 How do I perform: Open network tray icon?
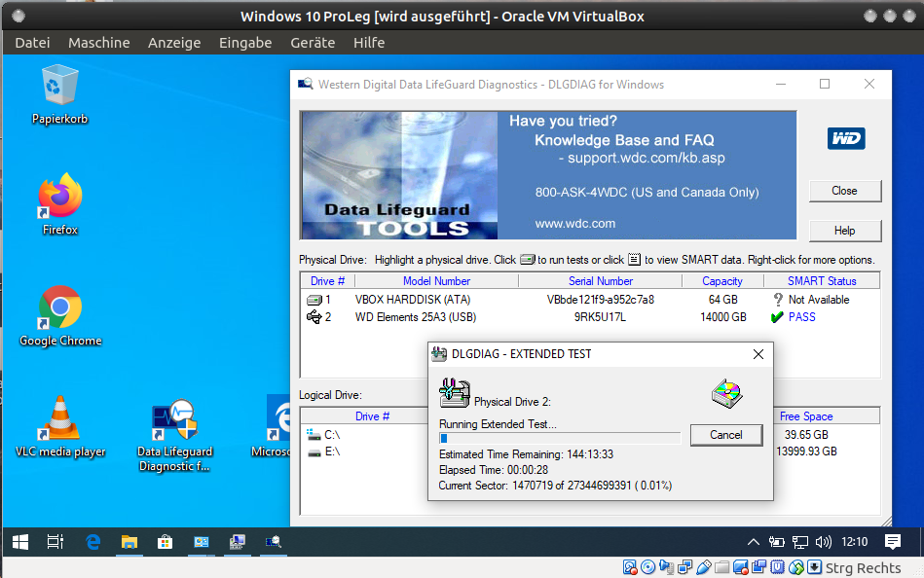[799, 542]
